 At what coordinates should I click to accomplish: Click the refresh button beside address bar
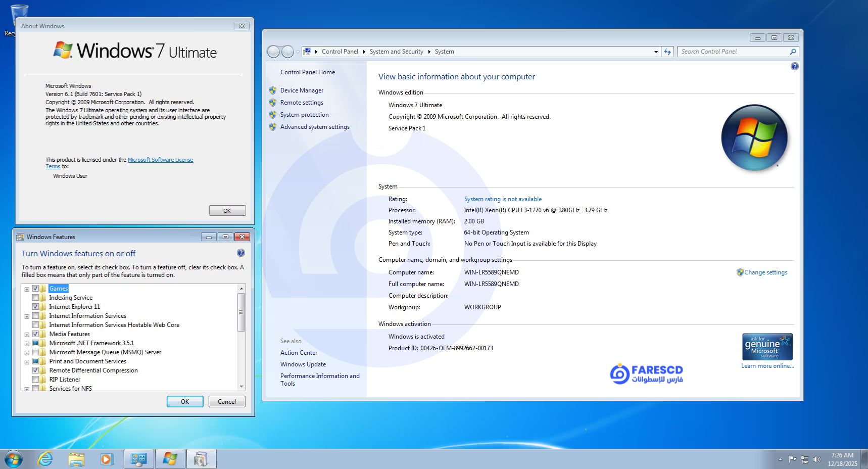[x=667, y=52]
